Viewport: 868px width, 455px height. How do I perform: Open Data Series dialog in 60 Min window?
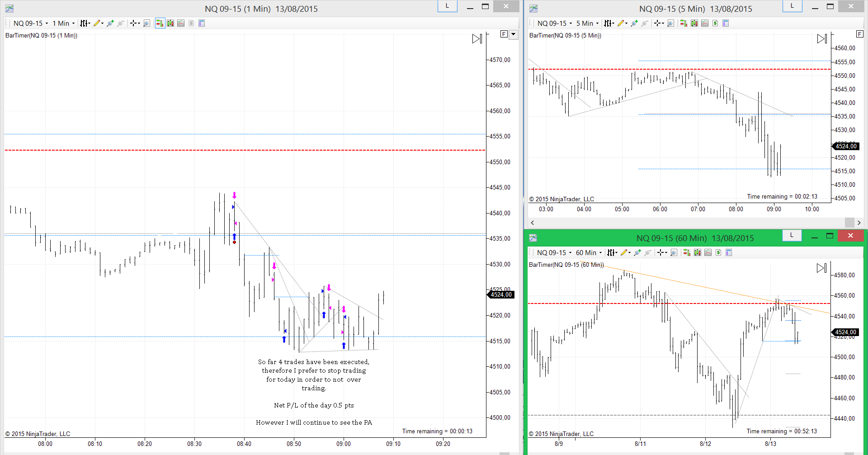[x=698, y=252]
